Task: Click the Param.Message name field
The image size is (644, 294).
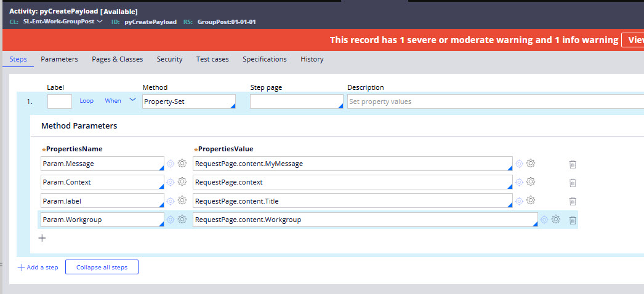Action: [x=103, y=164]
